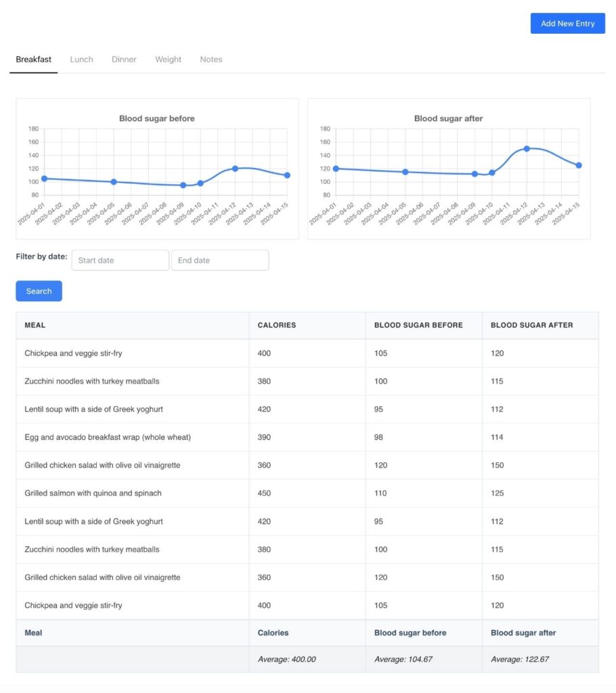This screenshot has width=616, height=693.
Task: Click the 2025-04-01 point on Blood sugar before chart
Action: tap(45, 179)
